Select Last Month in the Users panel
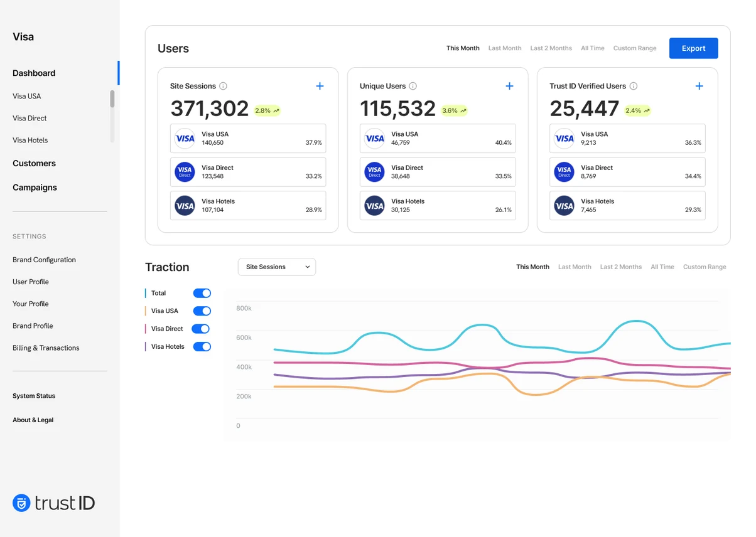 pos(505,48)
